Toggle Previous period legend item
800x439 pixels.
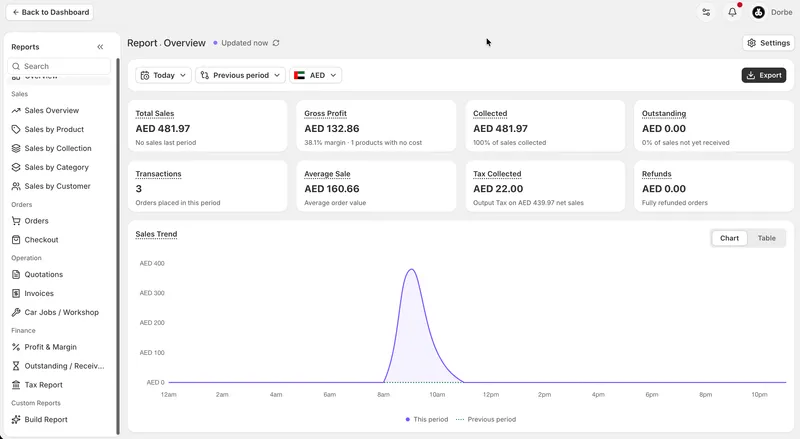[486, 419]
